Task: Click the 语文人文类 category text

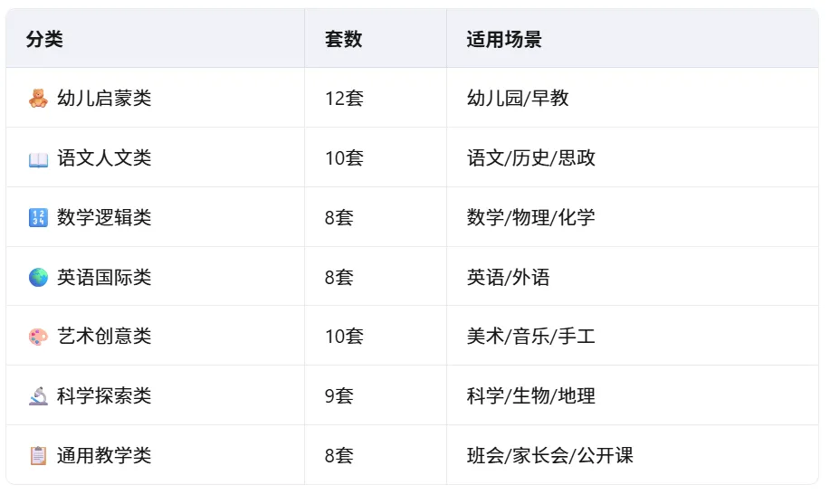Action: 104,157
